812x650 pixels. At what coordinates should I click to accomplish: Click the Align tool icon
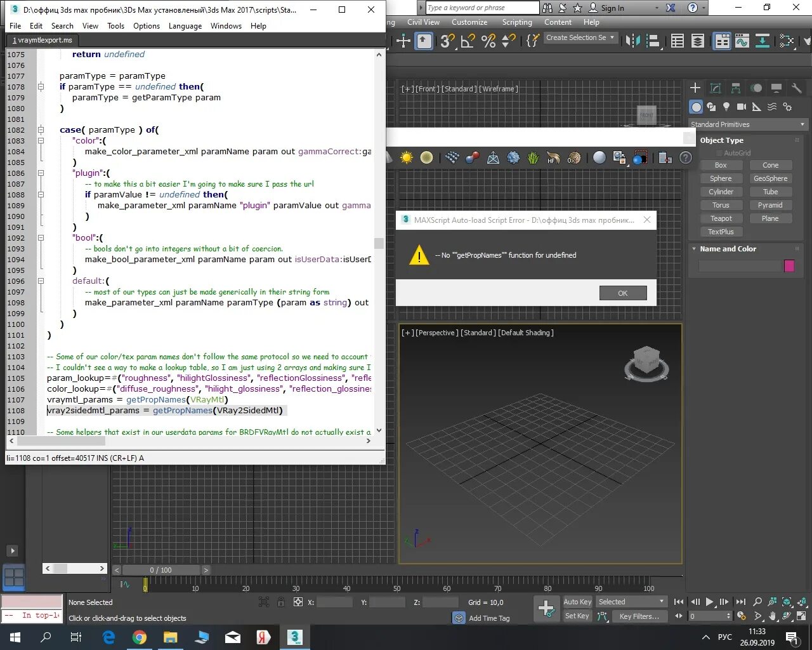pyautogui.click(x=653, y=41)
